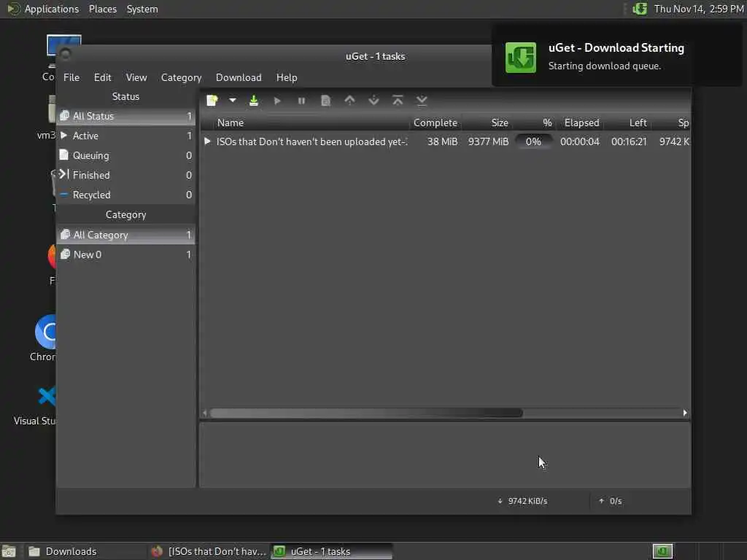Click the 9377 MiB size cell

(x=488, y=142)
